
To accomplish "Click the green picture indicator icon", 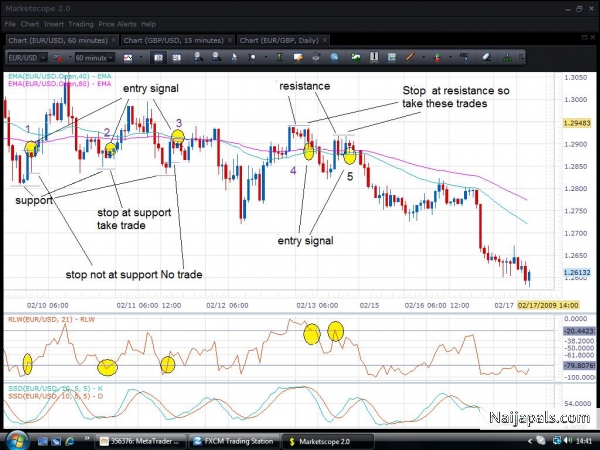I will point(356,58).
